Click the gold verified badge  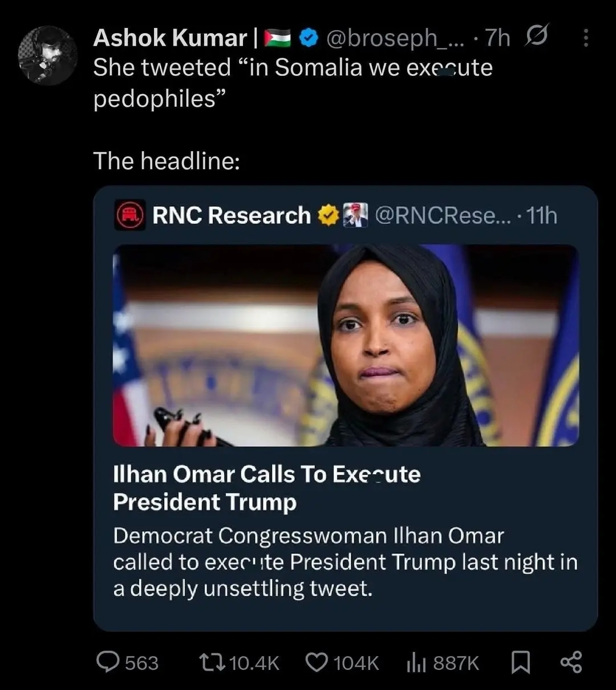point(329,216)
